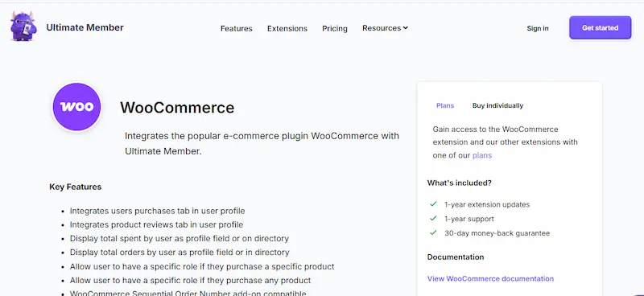Viewport: 644px width, 296px height.
Task: Go to the Extensions page
Action: click(x=287, y=28)
